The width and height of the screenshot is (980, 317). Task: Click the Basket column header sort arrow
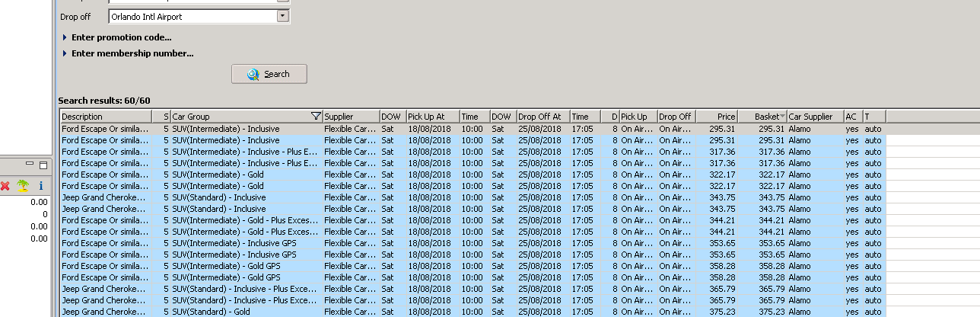pos(782,117)
